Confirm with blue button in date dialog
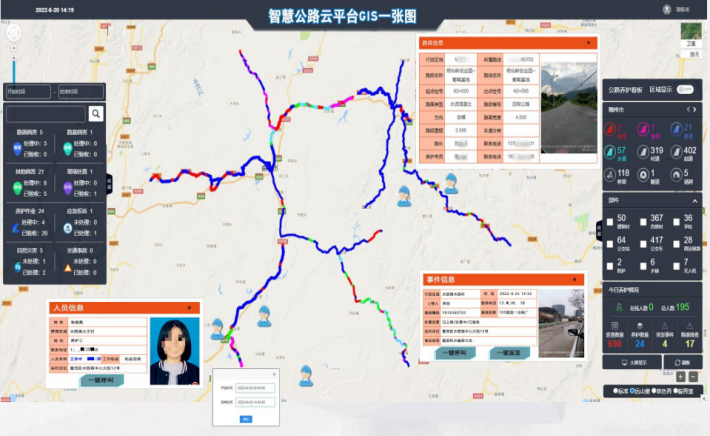Viewport: 710px width, 436px height. coord(246,419)
